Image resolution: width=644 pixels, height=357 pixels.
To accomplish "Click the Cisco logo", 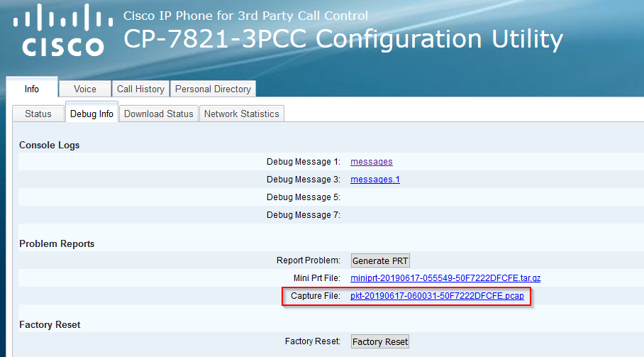I will click(x=63, y=30).
